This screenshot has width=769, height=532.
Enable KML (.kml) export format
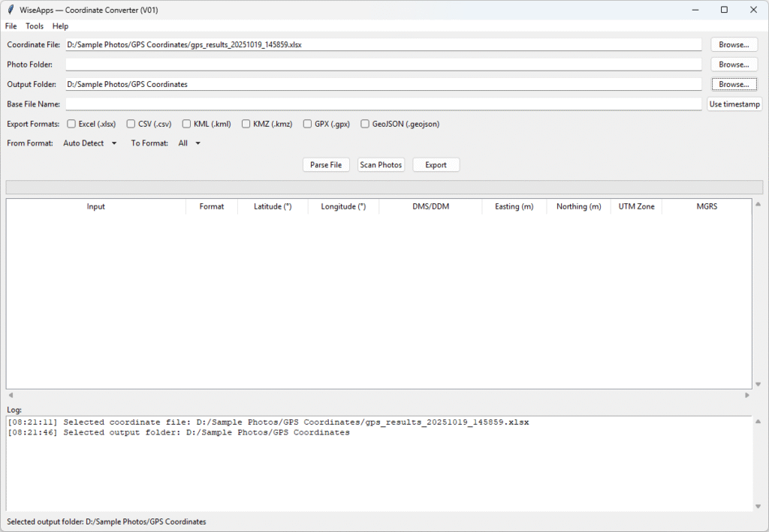185,123
